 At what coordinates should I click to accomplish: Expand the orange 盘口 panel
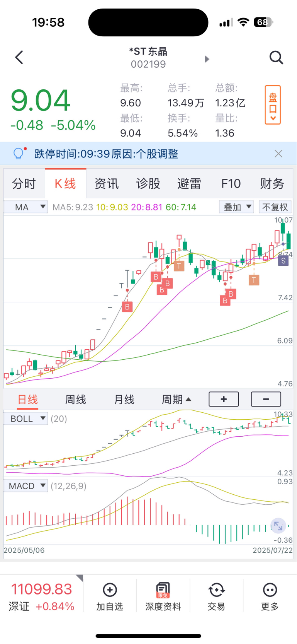(x=273, y=105)
